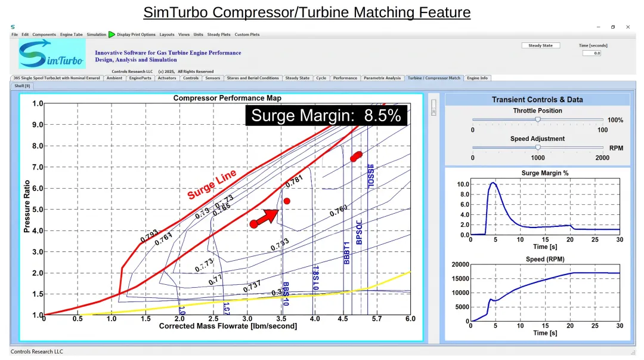The width and height of the screenshot is (644, 360).
Task: Switch to the EngineParts tab
Action: click(x=140, y=78)
